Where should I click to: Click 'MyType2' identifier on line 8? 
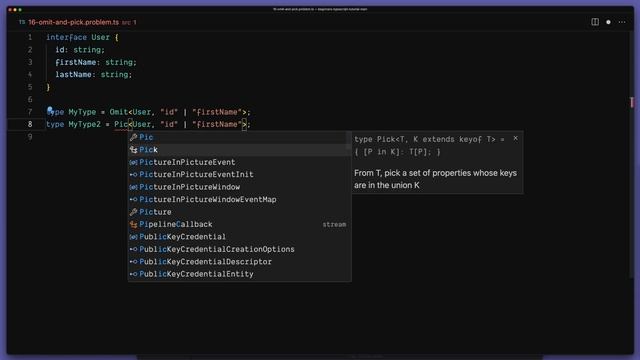tap(84, 124)
